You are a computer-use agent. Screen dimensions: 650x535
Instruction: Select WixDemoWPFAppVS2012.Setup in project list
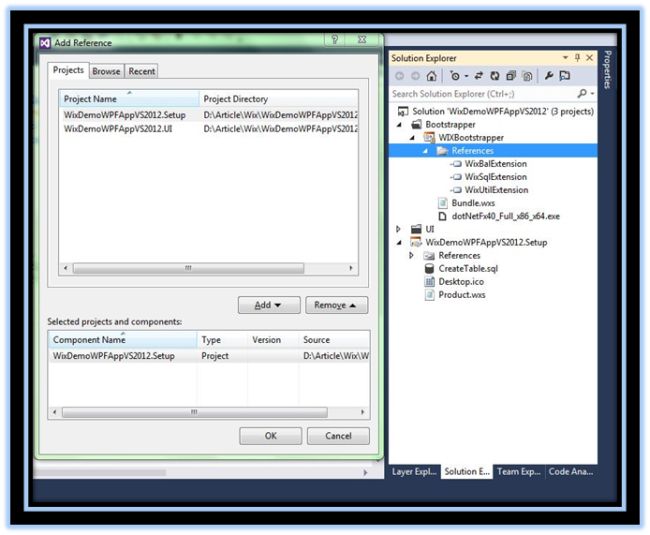(x=209, y=115)
